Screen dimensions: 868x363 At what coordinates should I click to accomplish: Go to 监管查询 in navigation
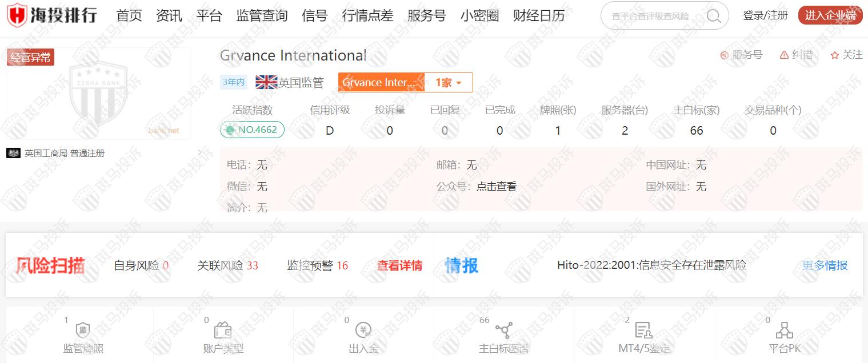(262, 15)
